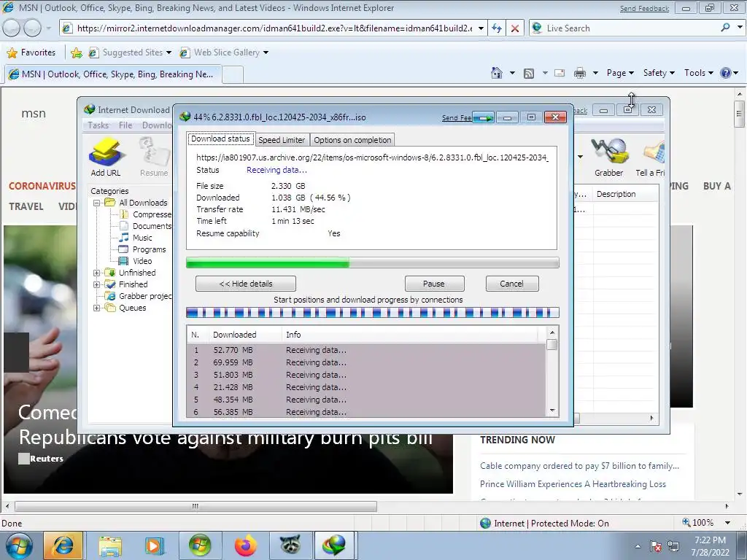Click the IE Read Mail icon
747x560 pixels.
560,73
